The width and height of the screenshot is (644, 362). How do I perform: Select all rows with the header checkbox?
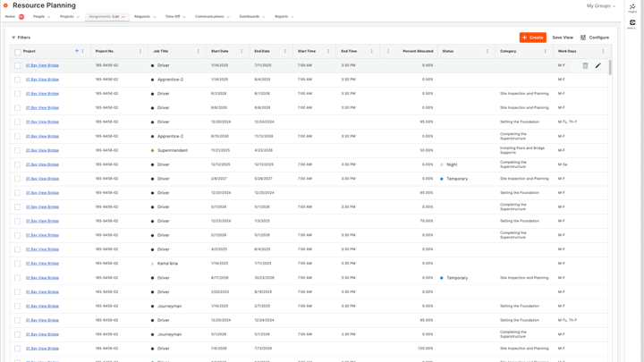[x=17, y=52]
